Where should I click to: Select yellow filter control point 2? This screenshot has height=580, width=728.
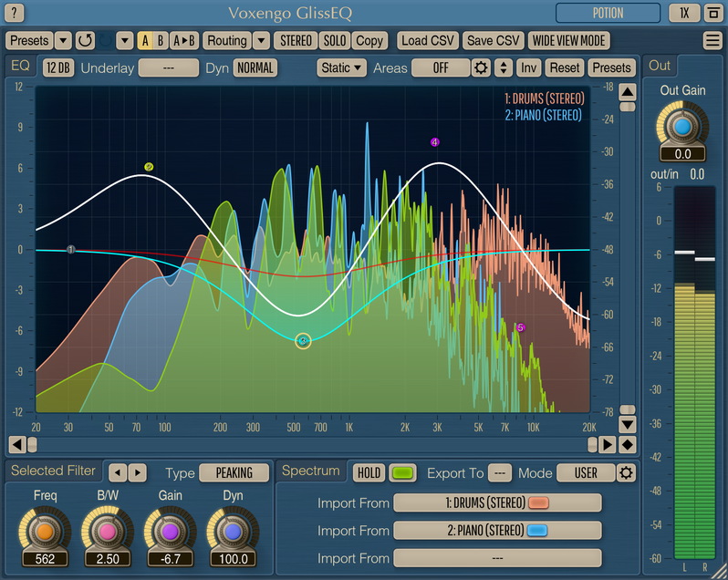coord(149,167)
